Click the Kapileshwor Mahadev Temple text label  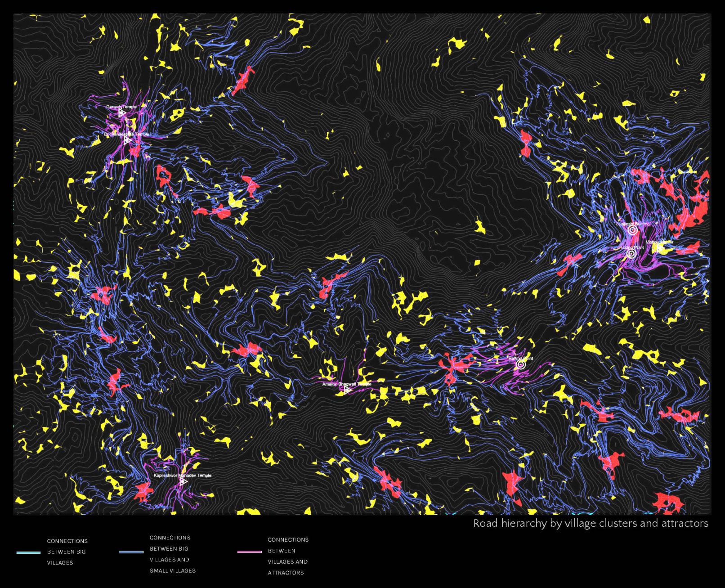point(182,475)
